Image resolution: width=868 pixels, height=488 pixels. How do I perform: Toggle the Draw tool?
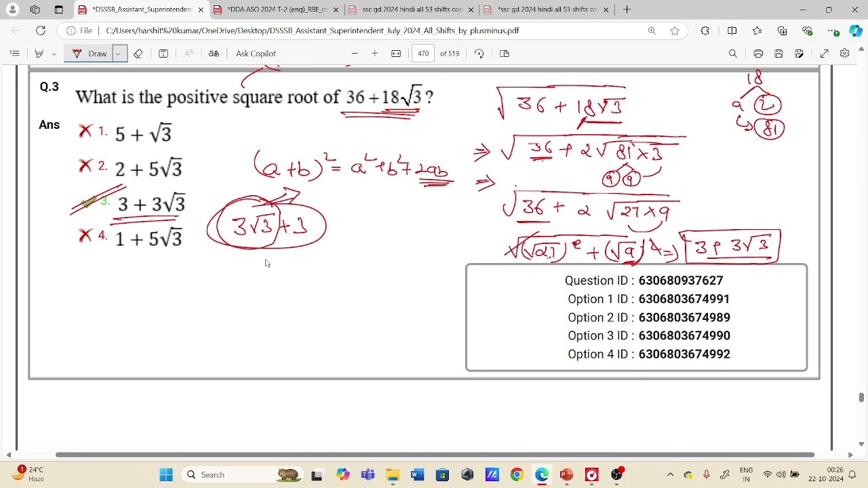(90, 54)
